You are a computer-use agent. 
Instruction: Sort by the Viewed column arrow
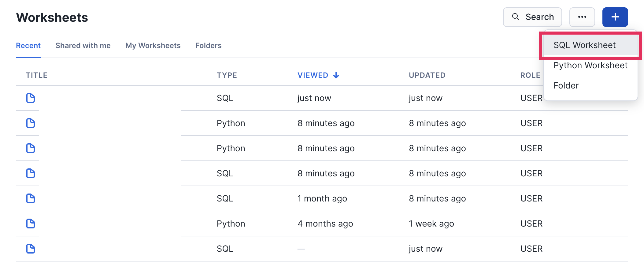click(336, 75)
